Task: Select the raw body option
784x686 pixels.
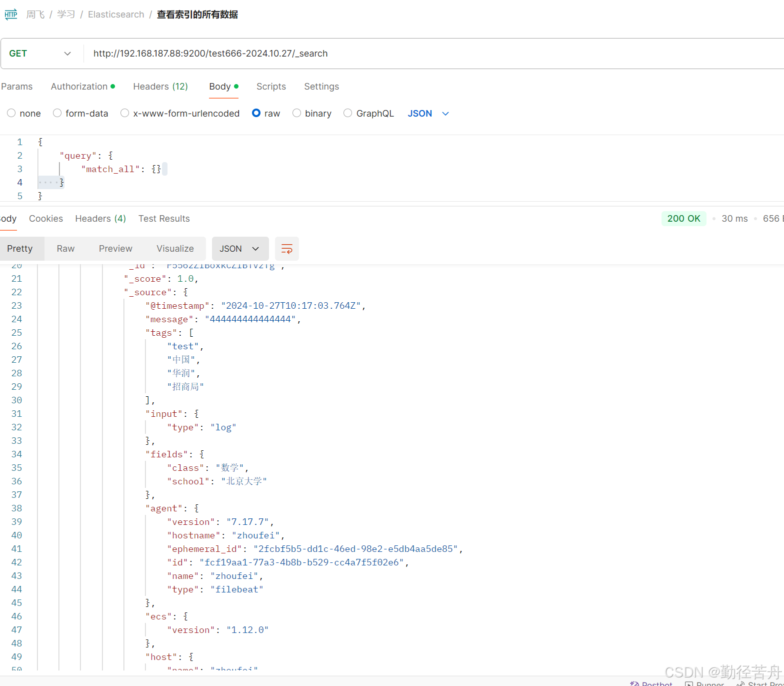Action: [266, 114]
